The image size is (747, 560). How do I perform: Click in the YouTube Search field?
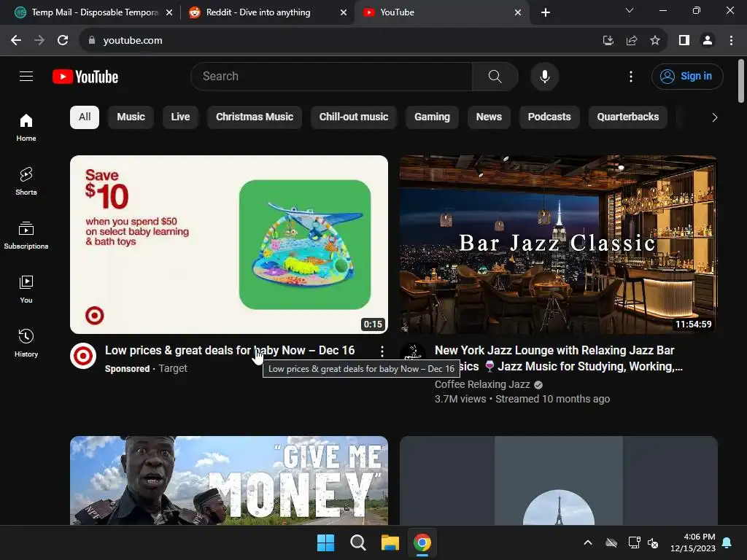point(332,76)
